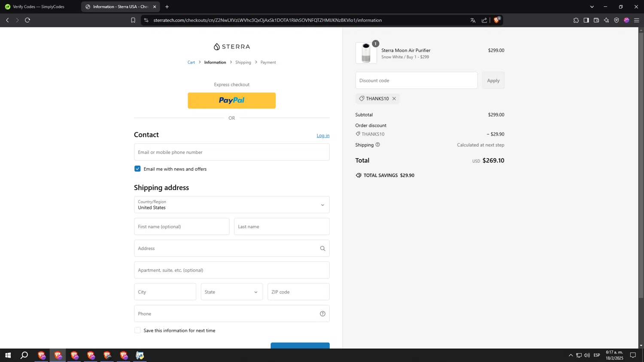Switch to the Verify Codes — SimplyCodes tab
Viewport: 644px width, 362px height.
tap(39, 7)
